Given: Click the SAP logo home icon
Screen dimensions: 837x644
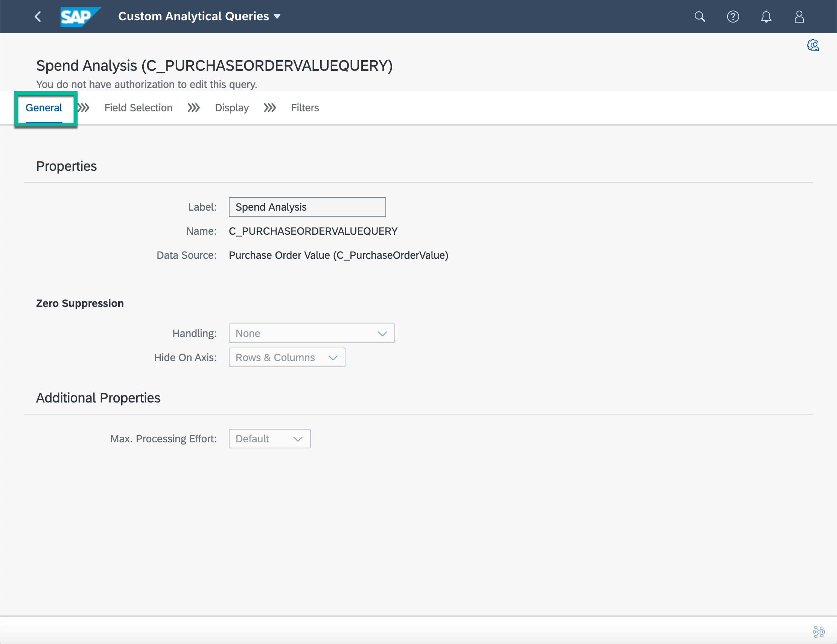Looking at the screenshot, I should [80, 17].
